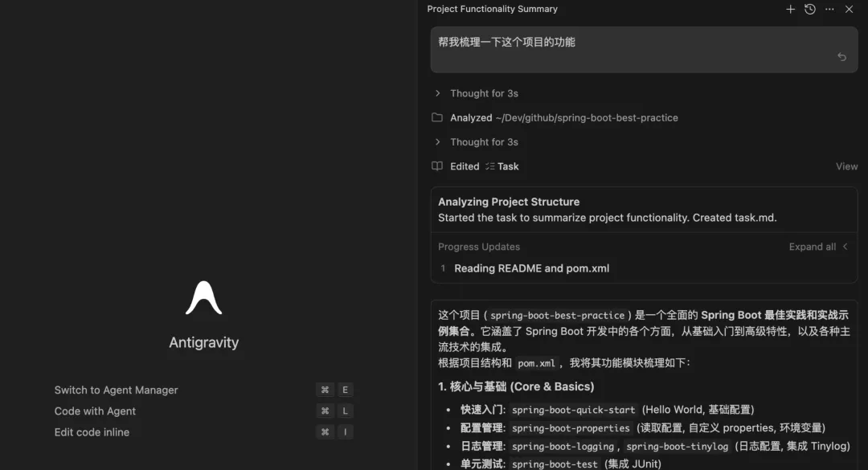Collapse progress updates with the left chevron
Screen dimensions: 868x470
click(845, 247)
